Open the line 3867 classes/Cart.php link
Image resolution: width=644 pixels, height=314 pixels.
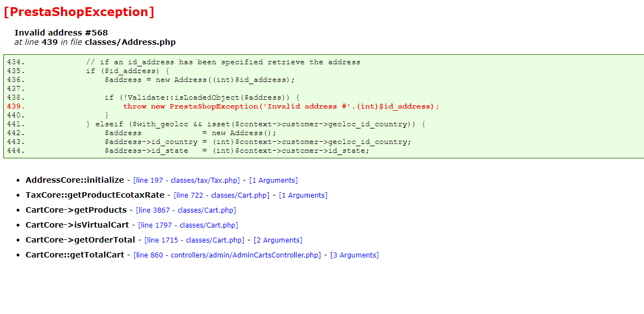click(x=186, y=210)
